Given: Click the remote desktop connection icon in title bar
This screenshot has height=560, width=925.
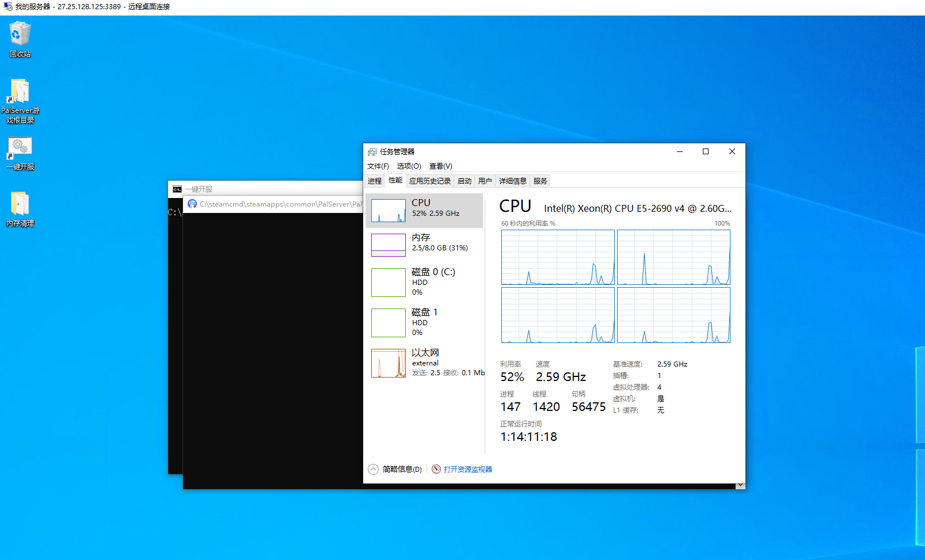Looking at the screenshot, I should coord(8,7).
